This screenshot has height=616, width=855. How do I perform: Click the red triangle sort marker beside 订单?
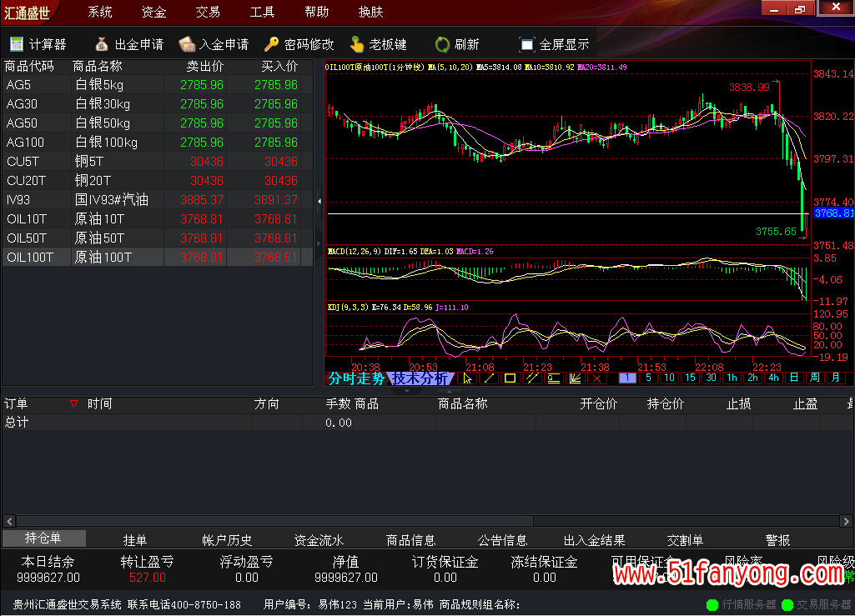pos(73,403)
